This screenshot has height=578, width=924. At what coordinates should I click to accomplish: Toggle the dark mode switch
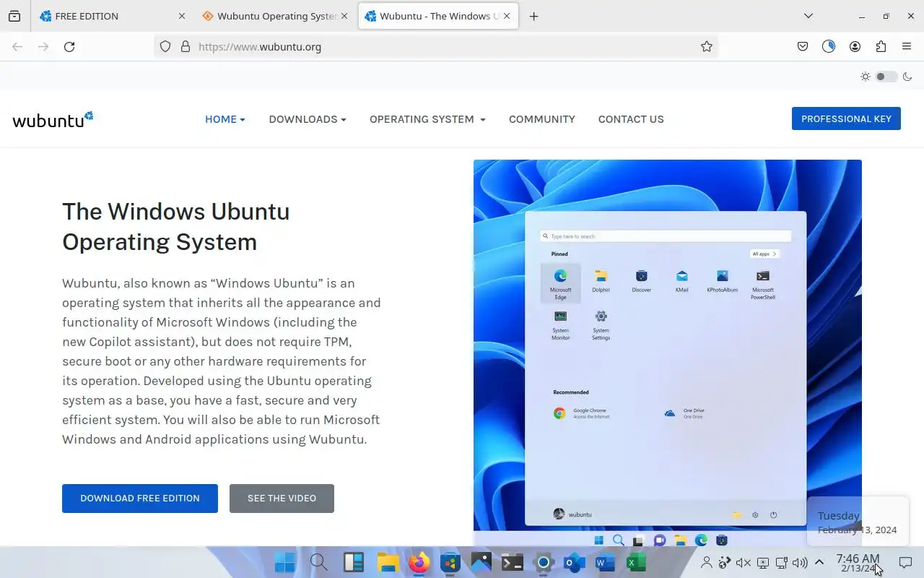pos(886,77)
